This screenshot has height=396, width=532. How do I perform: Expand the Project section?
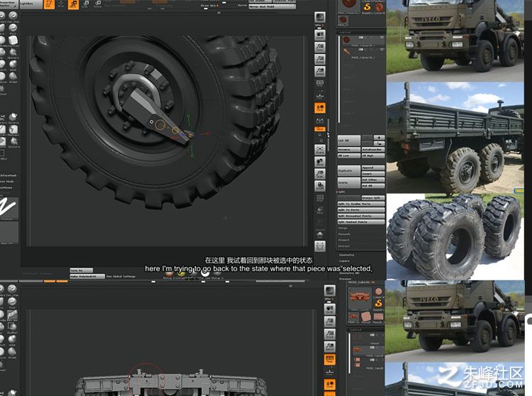pos(344,240)
